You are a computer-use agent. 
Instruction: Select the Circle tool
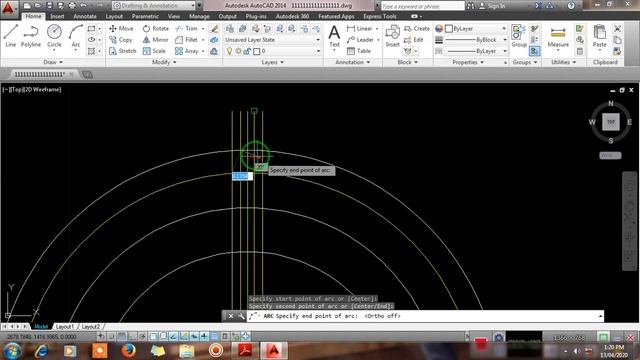click(x=54, y=36)
